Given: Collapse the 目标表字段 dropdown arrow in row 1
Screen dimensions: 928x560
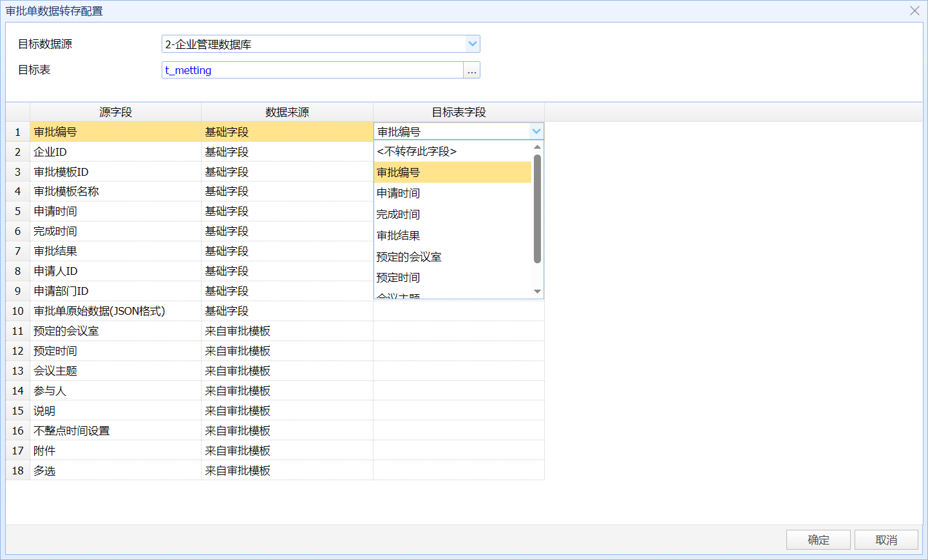Looking at the screenshot, I should coord(536,131).
